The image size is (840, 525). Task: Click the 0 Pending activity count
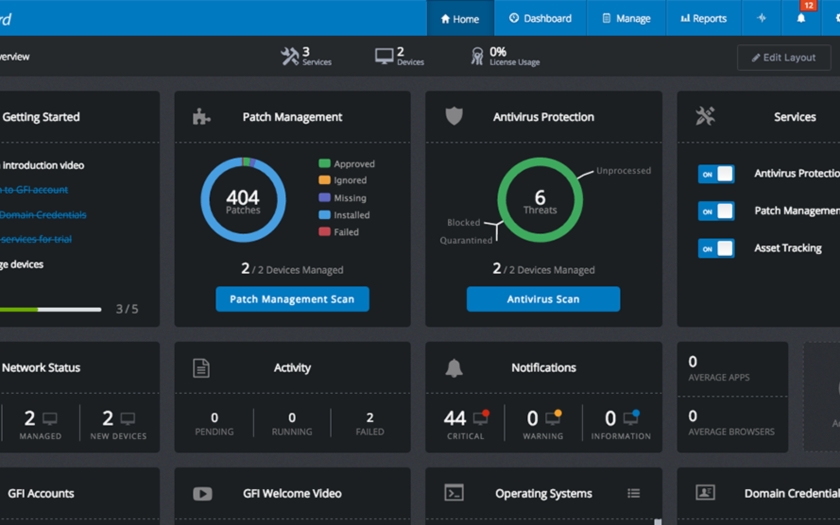(214, 417)
